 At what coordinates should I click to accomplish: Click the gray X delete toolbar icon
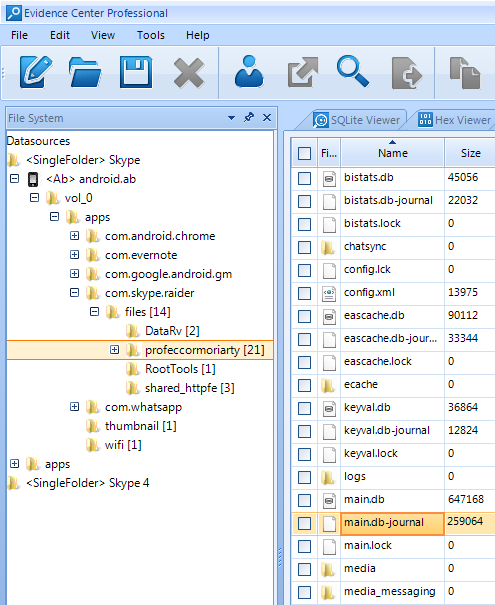pyautogui.click(x=189, y=73)
